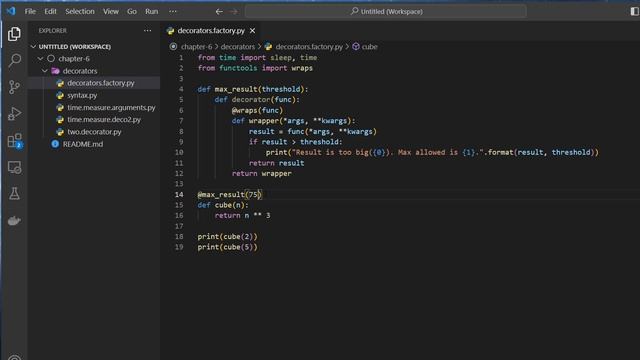Open decorators.factory.py in the file tree
Image resolution: width=640 pixels, height=360 pixels.
pyautogui.click(x=100, y=83)
